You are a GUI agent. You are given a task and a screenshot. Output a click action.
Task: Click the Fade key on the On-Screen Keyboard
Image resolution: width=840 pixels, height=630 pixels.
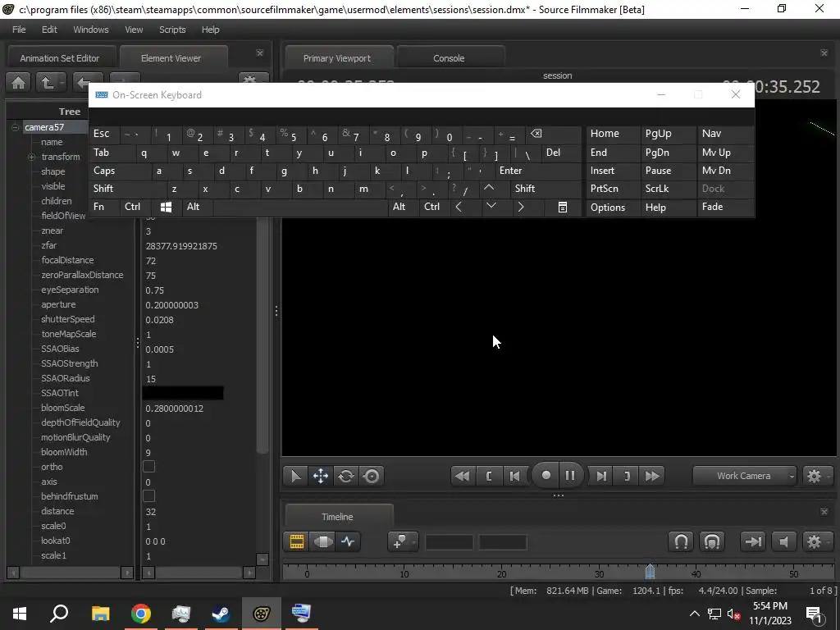click(x=725, y=207)
